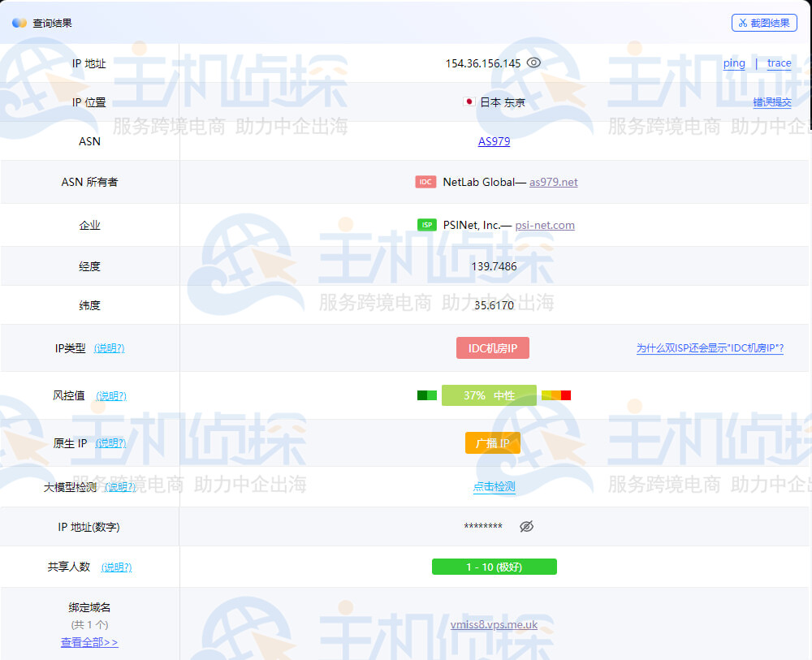Click the 错误提交 error report link
The width and height of the screenshot is (812, 660).
771,102
